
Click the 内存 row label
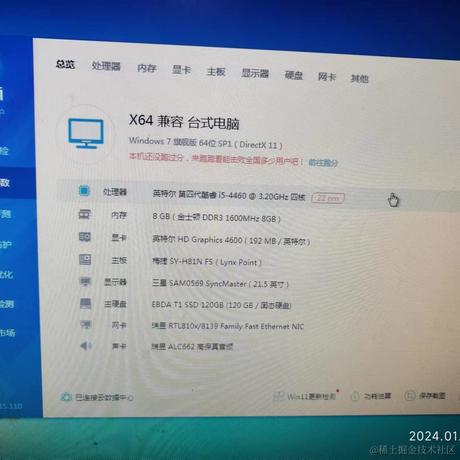point(119,215)
